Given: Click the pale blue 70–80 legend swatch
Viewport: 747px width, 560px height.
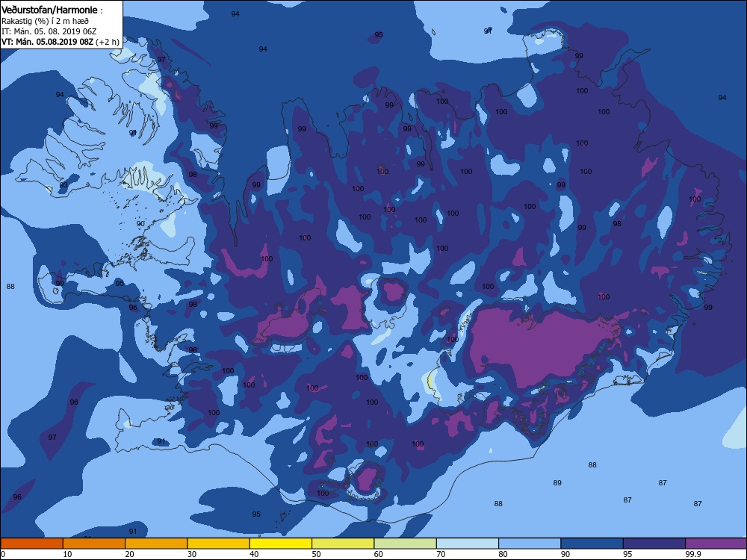Looking at the screenshot, I should [468, 544].
